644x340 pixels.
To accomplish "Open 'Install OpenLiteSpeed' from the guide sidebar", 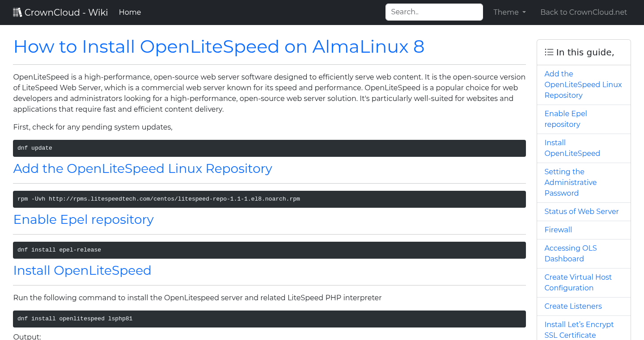I will (572, 148).
